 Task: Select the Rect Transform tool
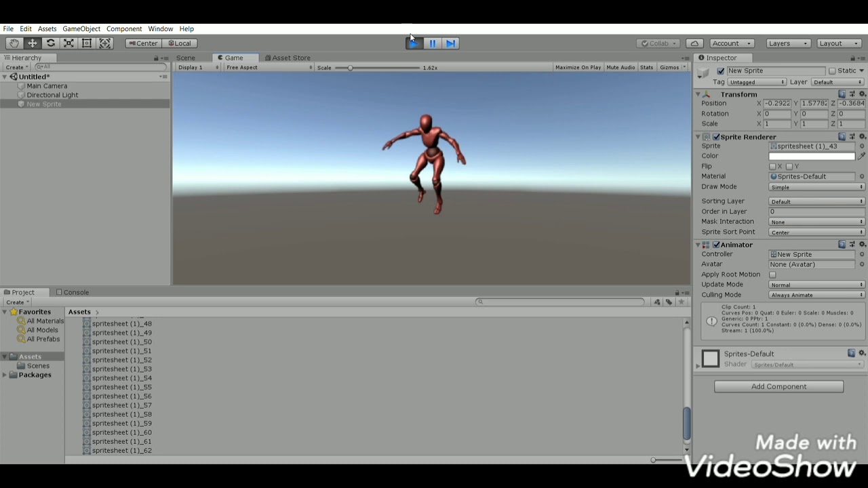(87, 43)
